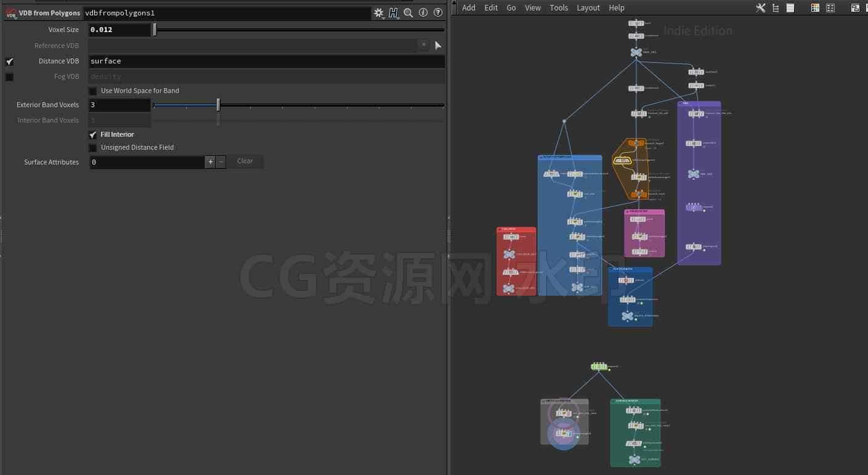Add a surface attribute with plus button
Screen dimensions: 868x475
coord(210,162)
